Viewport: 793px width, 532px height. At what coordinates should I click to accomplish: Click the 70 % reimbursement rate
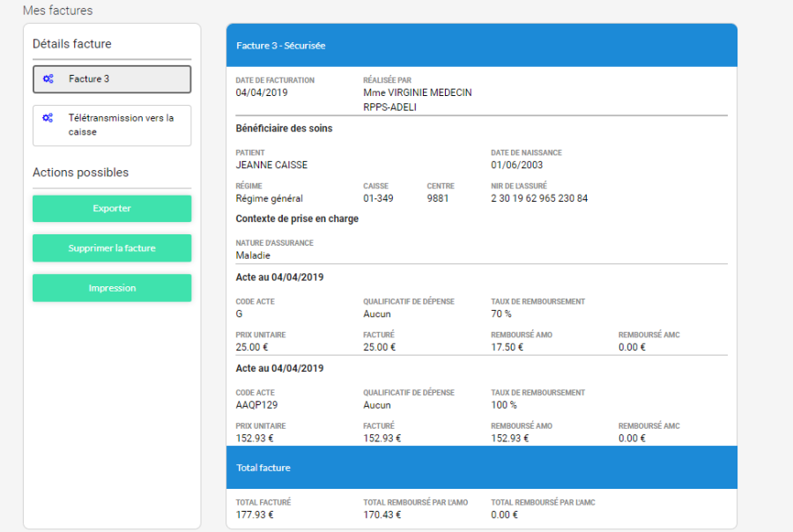501,314
